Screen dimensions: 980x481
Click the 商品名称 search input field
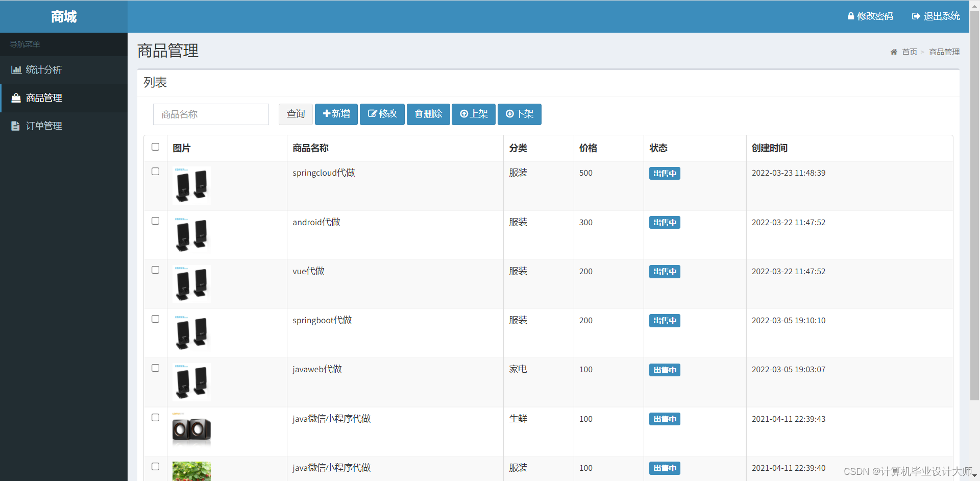click(211, 114)
